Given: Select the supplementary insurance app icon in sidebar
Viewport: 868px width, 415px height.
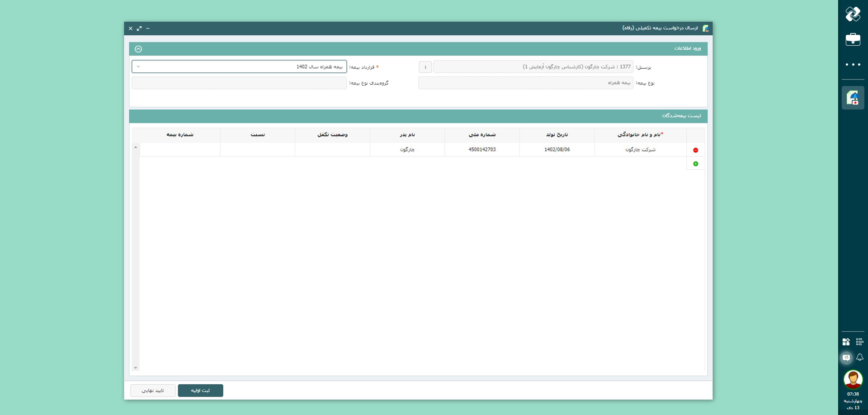Looking at the screenshot, I should click(853, 98).
